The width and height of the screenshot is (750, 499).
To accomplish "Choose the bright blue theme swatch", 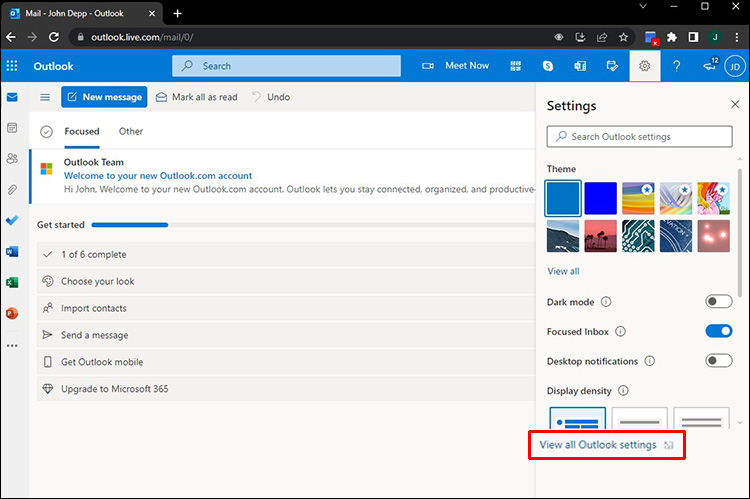I will [x=600, y=198].
